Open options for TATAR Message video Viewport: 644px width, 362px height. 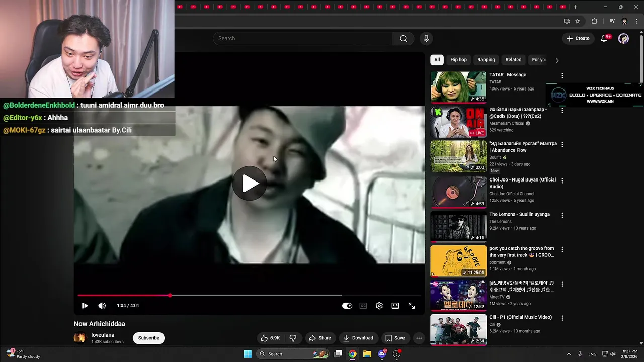pyautogui.click(x=562, y=76)
